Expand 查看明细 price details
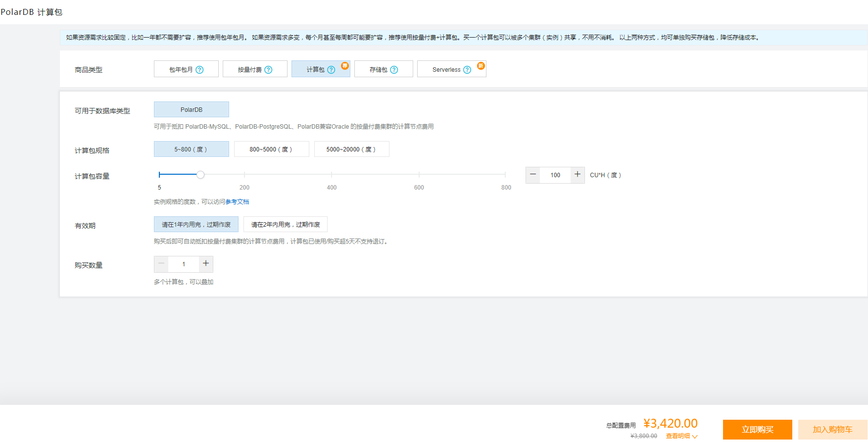868x442 pixels. (x=681, y=436)
